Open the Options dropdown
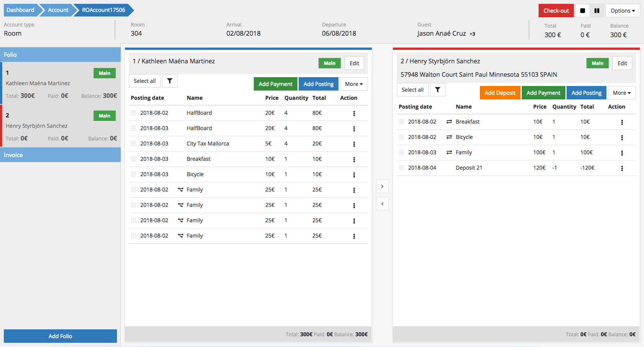Image resolution: width=644 pixels, height=347 pixels. click(623, 11)
